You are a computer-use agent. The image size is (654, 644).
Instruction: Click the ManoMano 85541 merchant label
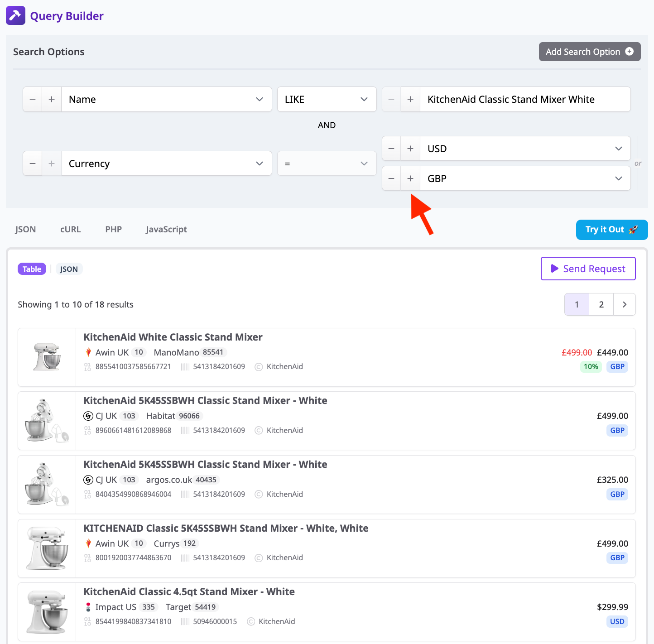point(190,352)
